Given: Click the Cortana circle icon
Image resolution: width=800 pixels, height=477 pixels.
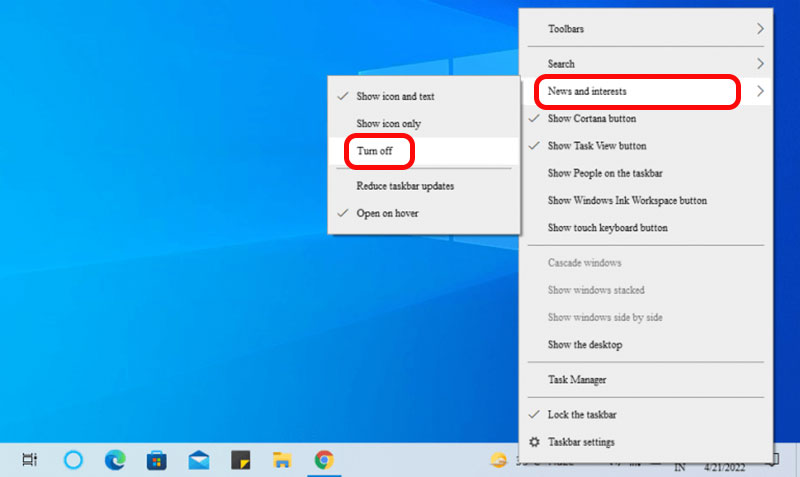Looking at the screenshot, I should (73, 460).
